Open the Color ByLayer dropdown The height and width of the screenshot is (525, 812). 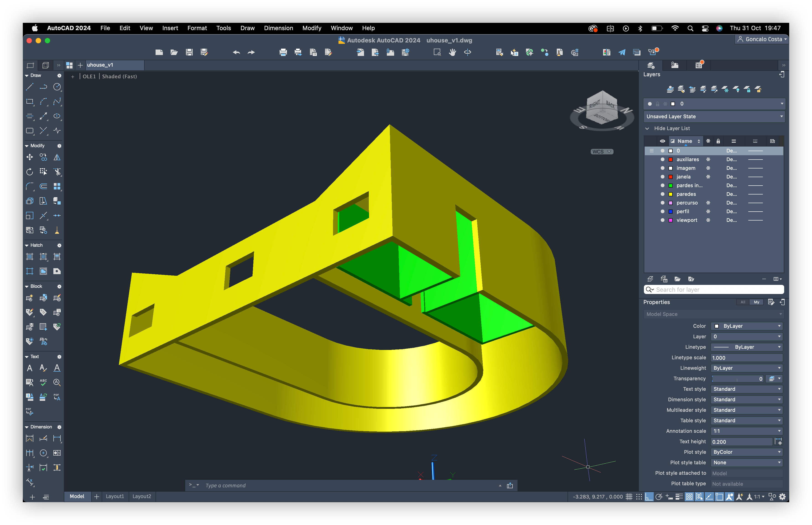[747, 326]
